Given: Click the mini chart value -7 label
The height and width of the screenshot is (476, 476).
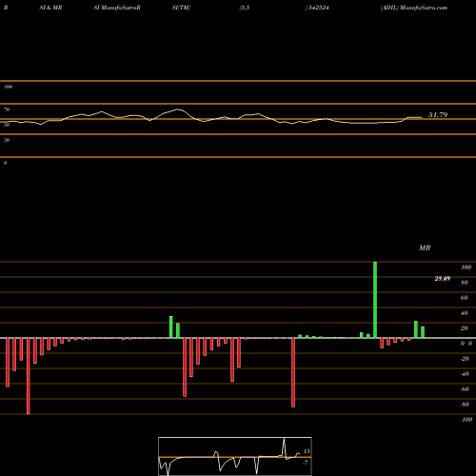Looking at the screenshot, I should [x=306, y=463].
